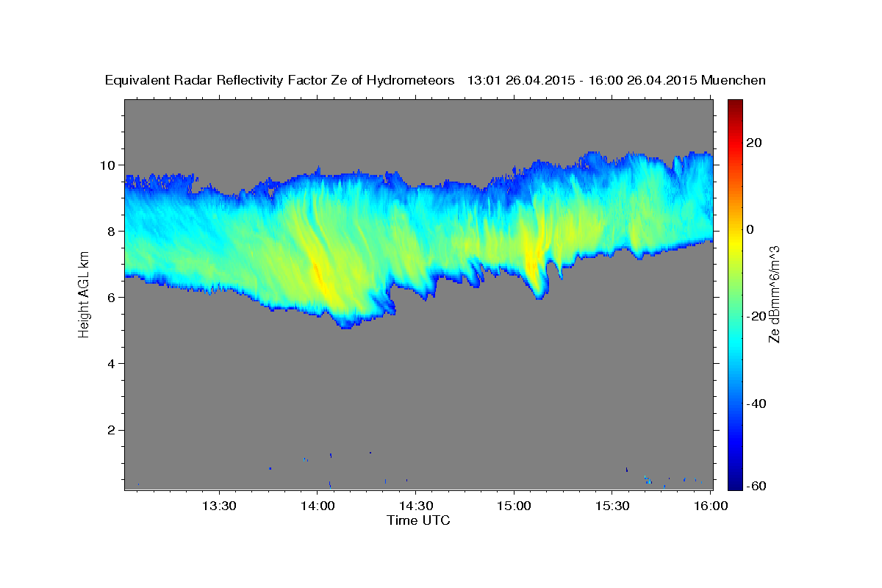Viewport: 882px width, 588px height.
Task: Click the 'Time UTC' axis label
Action: 418,520
